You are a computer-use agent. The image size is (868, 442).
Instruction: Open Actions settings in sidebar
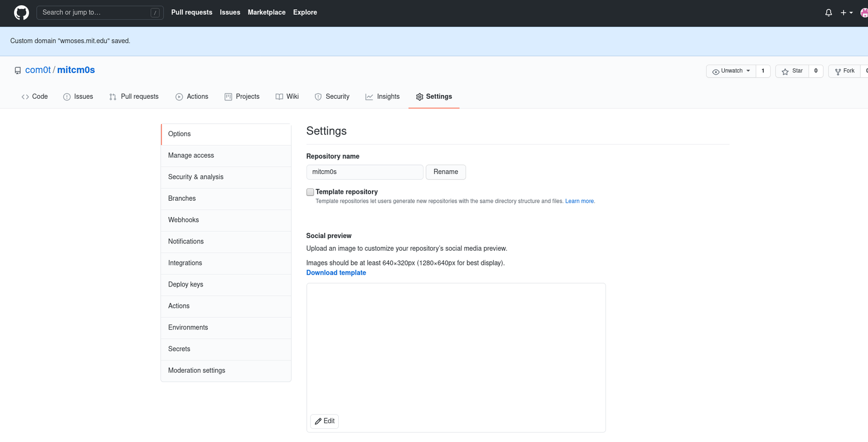pos(226,307)
